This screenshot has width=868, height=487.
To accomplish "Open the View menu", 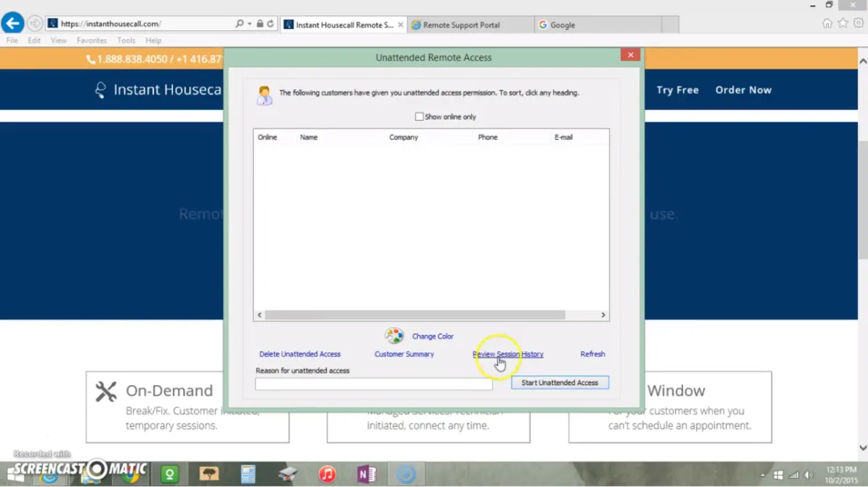I will [x=59, y=41].
